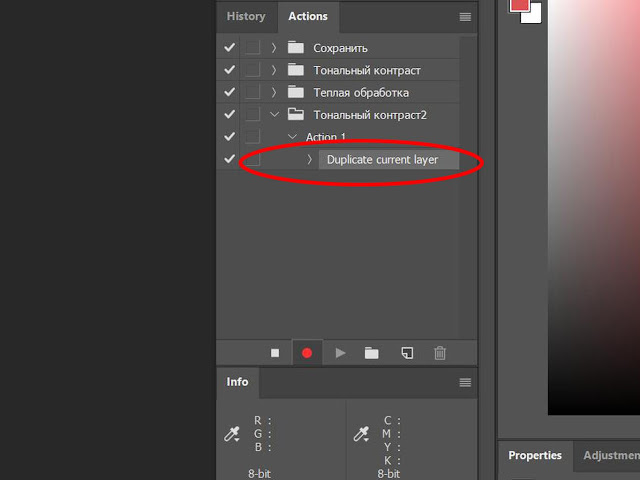Viewport: 640px width, 480px height.
Task: Switch to the Properties tab
Action: [535, 455]
